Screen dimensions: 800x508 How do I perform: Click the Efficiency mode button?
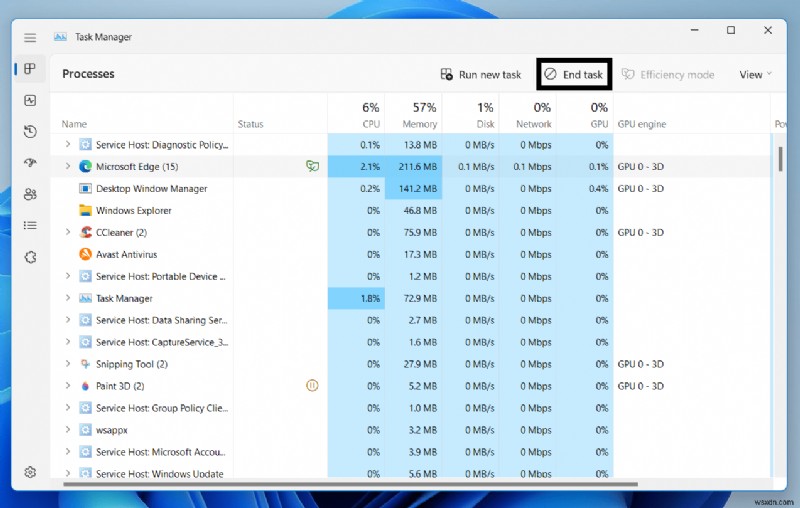(x=668, y=74)
